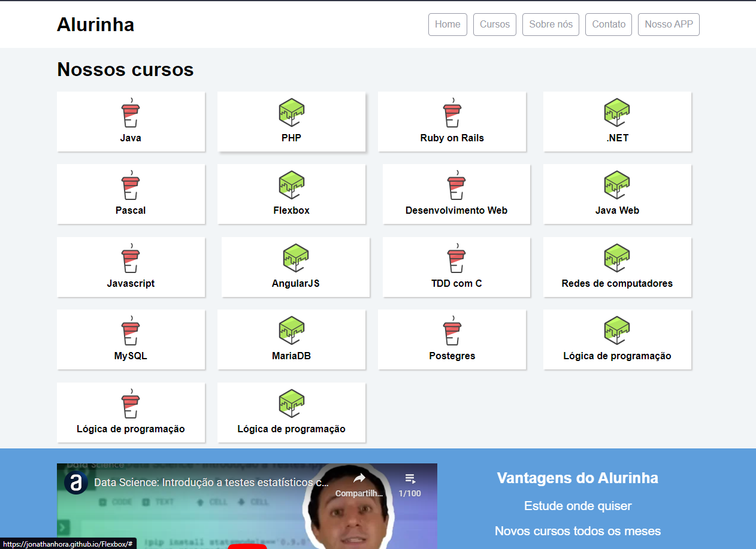The image size is (756, 549).
Task: Click the Alurinha logo link
Action: pyautogui.click(x=95, y=24)
